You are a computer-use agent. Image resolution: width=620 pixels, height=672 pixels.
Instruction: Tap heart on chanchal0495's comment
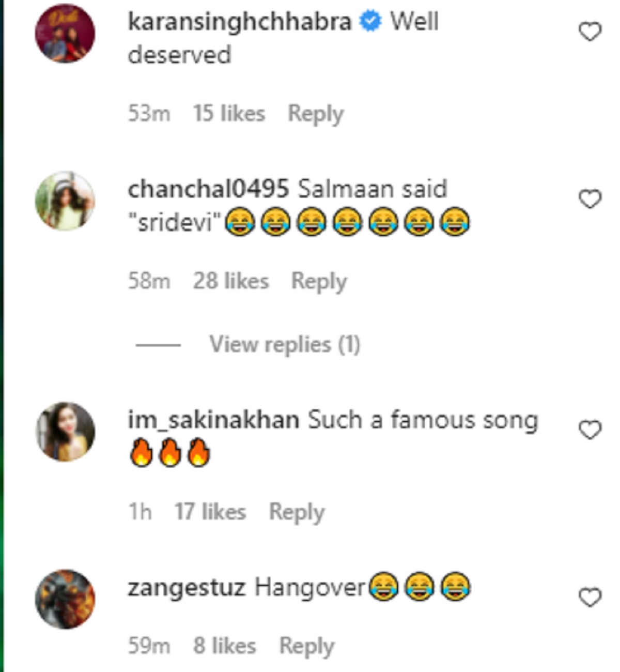[x=590, y=199]
